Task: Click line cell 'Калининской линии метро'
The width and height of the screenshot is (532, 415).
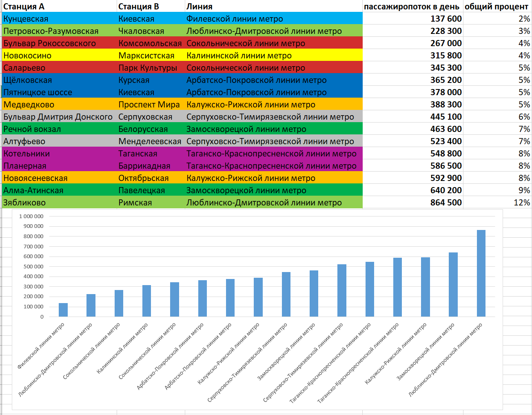Action: pos(274,55)
